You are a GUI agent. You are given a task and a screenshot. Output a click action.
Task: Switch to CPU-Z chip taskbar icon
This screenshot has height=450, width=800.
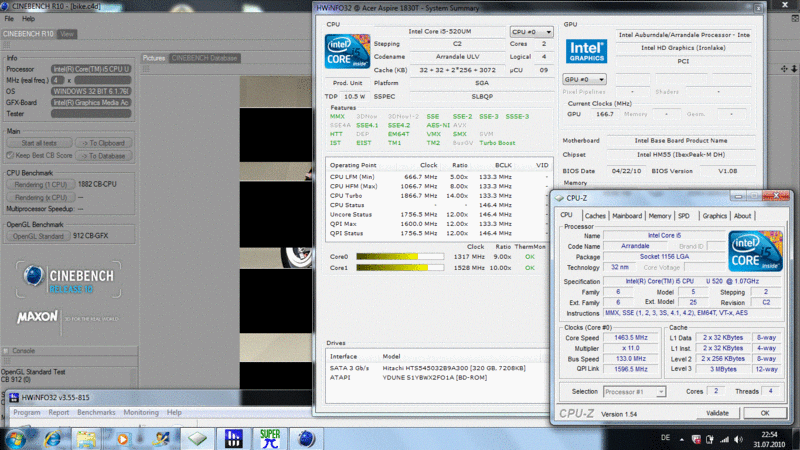point(197,439)
